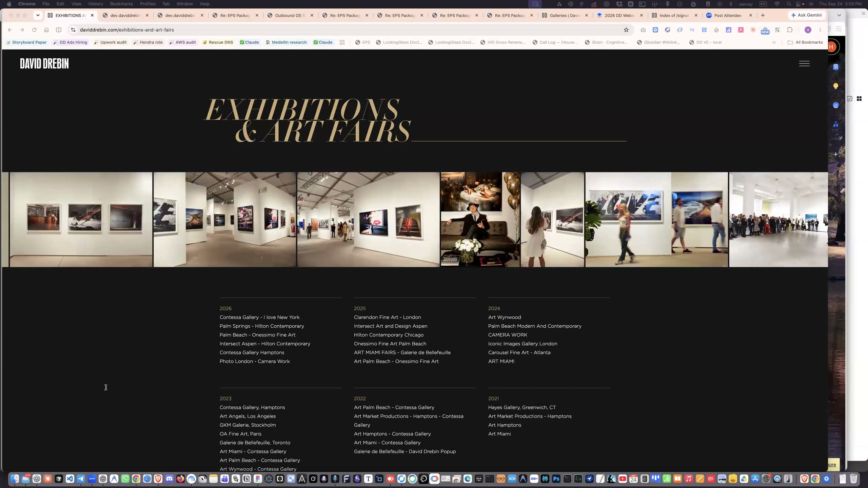This screenshot has width=868, height=488.
Task: Open the bookmarks apps grid icon
Action: [x=342, y=42]
